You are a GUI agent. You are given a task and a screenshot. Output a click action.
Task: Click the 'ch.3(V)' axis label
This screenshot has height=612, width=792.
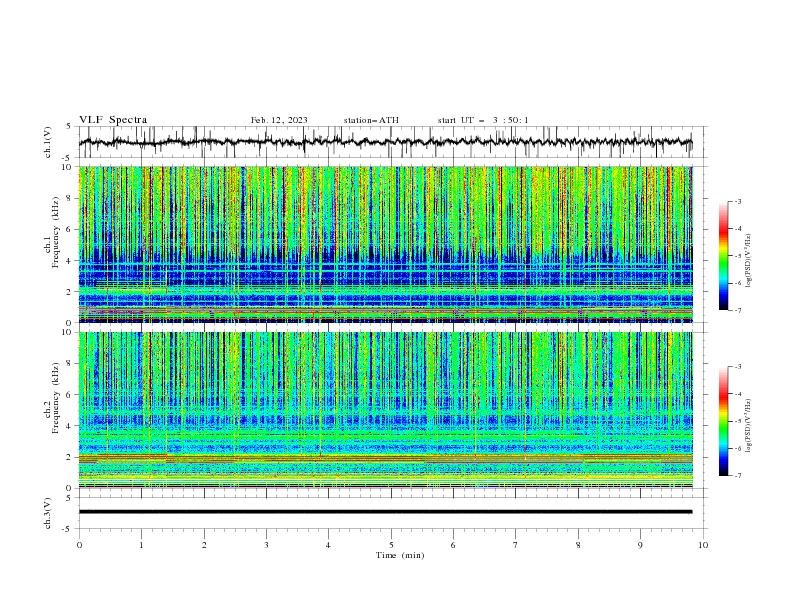pyautogui.click(x=48, y=513)
